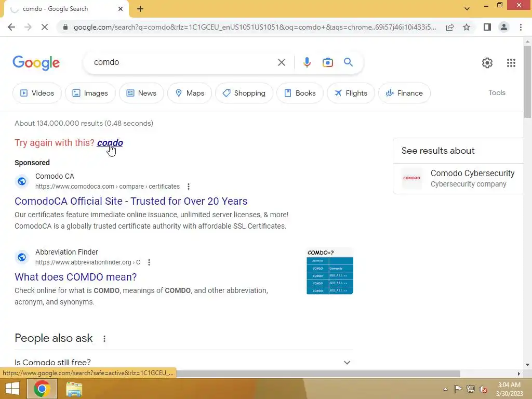This screenshot has height=399, width=532.
Task: Open ComodoCA Official Site result
Action: coord(131,201)
